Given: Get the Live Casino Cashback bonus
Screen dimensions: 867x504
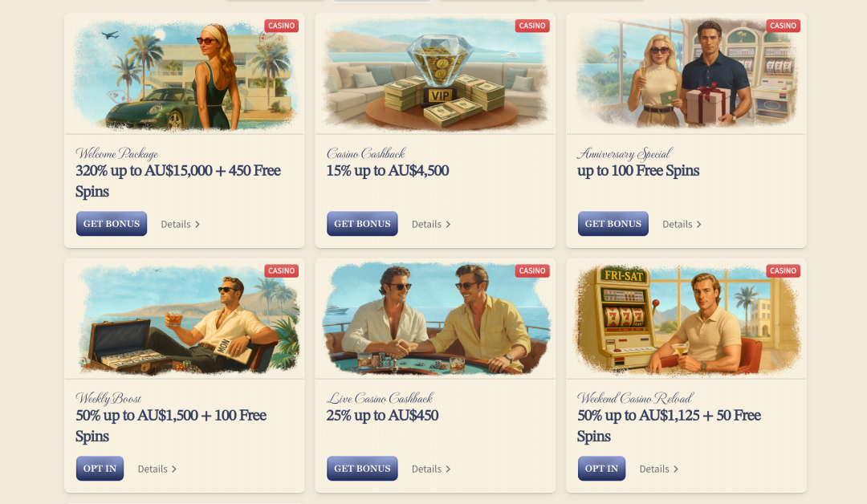Looking at the screenshot, I should tap(362, 469).
